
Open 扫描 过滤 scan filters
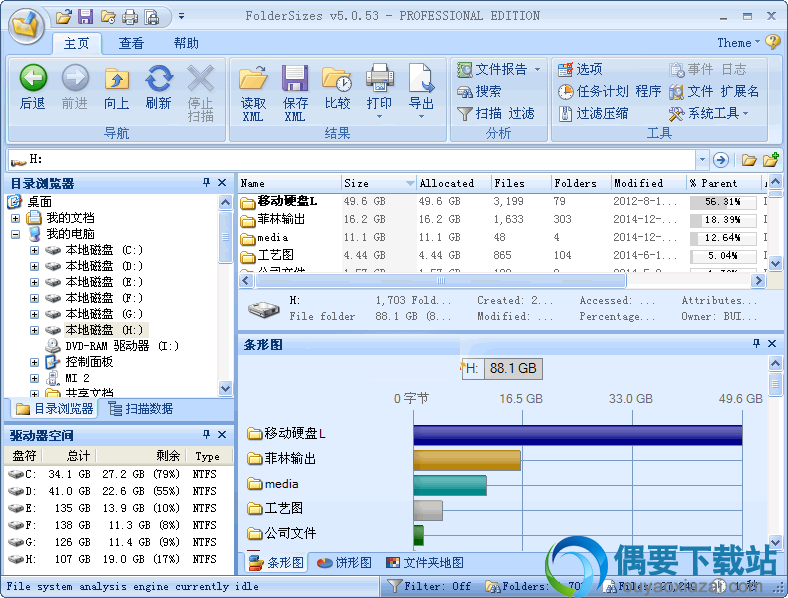click(496, 114)
